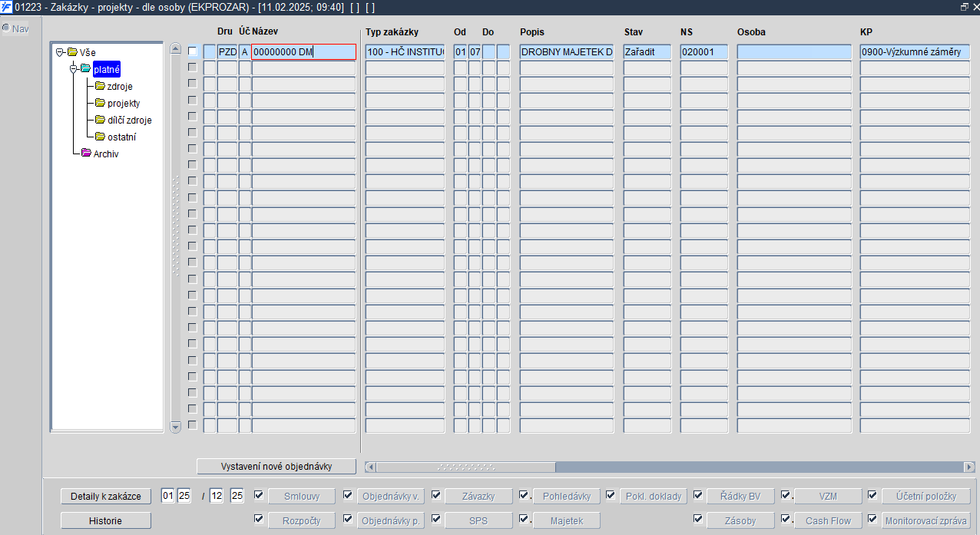Toggle the Rozpočty checkbox
This screenshot has height=535, width=980.
pos(259,519)
